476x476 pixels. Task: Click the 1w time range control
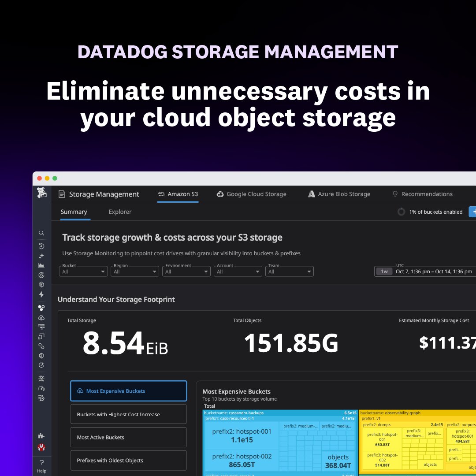[384, 271]
